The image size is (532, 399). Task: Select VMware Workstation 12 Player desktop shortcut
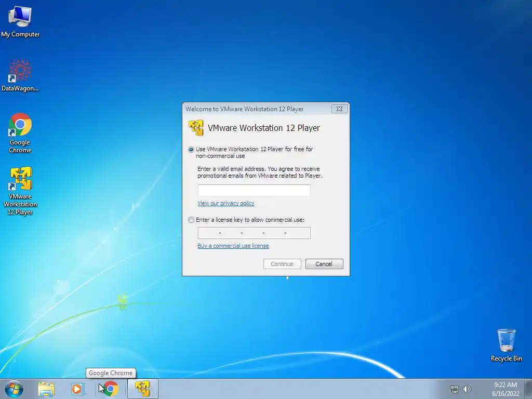[x=20, y=190]
